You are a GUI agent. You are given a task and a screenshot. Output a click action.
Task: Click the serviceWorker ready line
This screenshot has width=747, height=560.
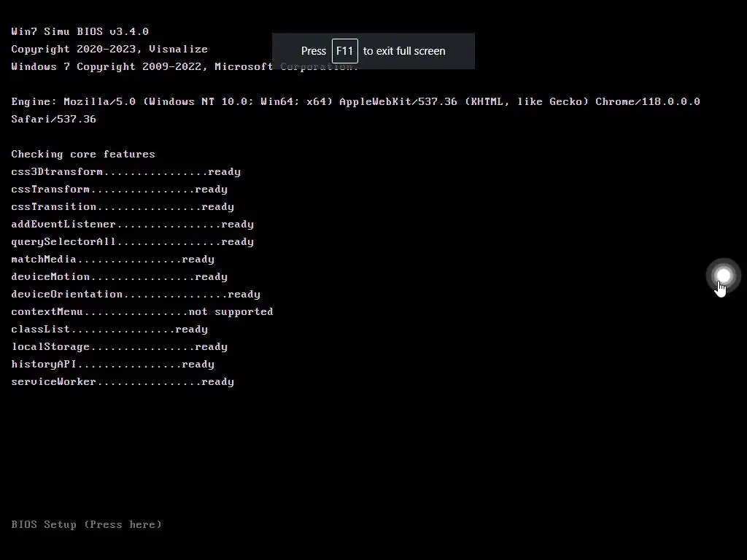coord(123,382)
